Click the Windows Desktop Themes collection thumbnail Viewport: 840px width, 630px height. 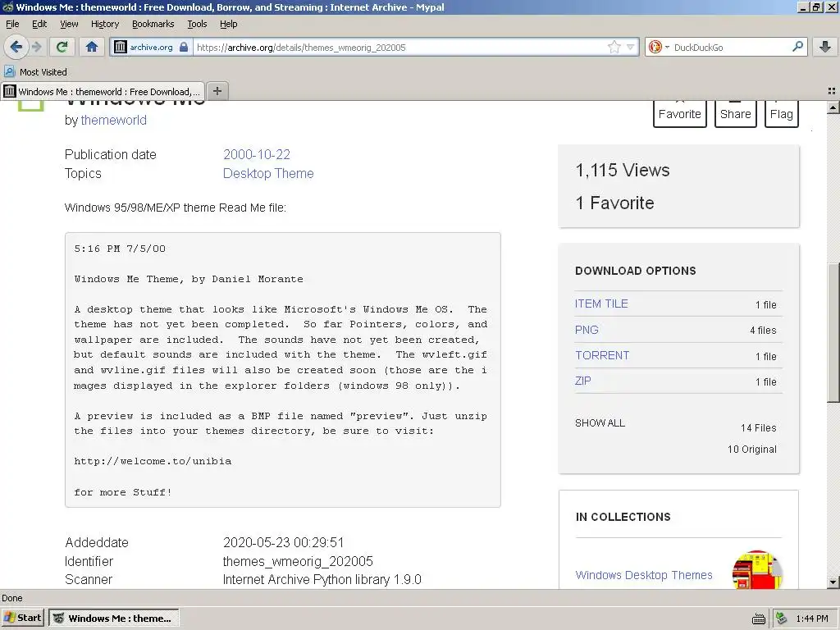coord(757,570)
